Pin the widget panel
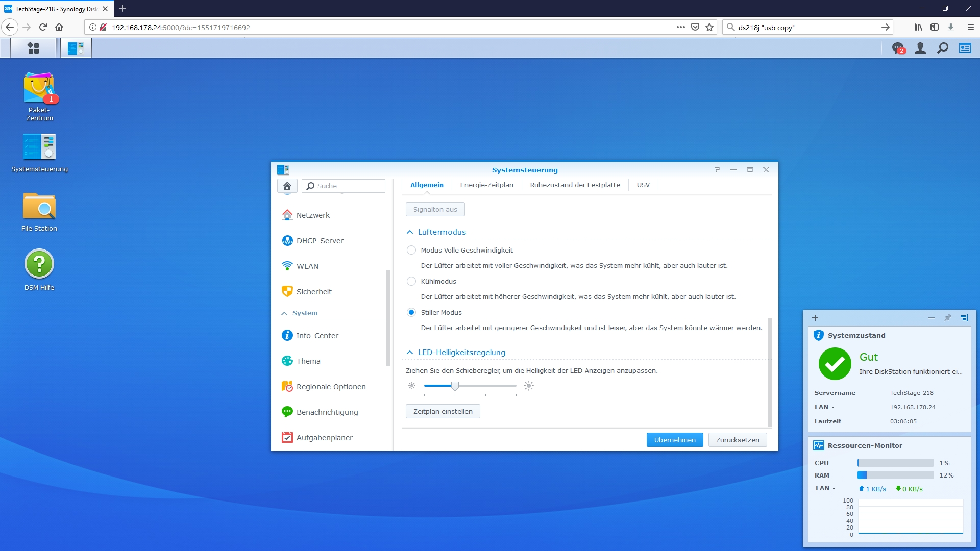 [x=948, y=317]
